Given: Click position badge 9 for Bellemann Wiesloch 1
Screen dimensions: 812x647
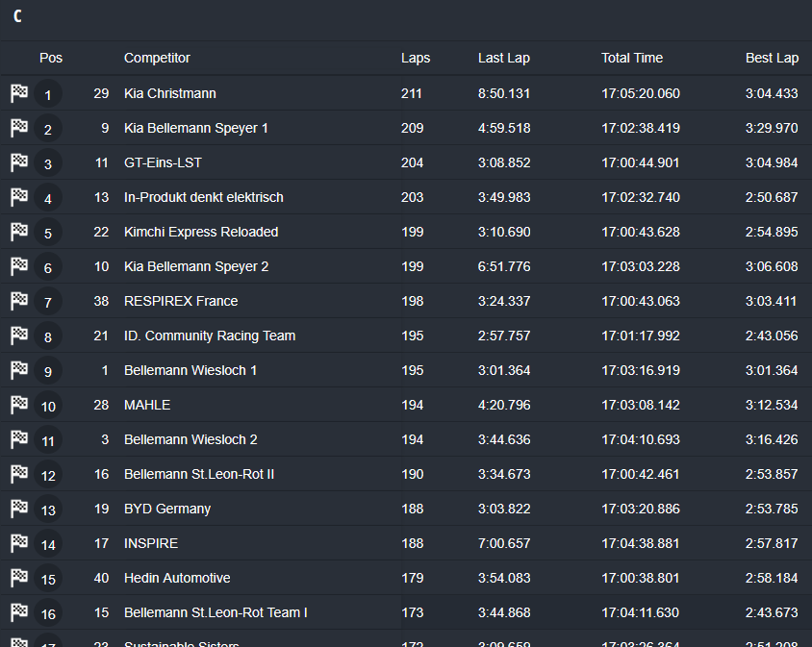Looking at the screenshot, I should (x=48, y=371).
